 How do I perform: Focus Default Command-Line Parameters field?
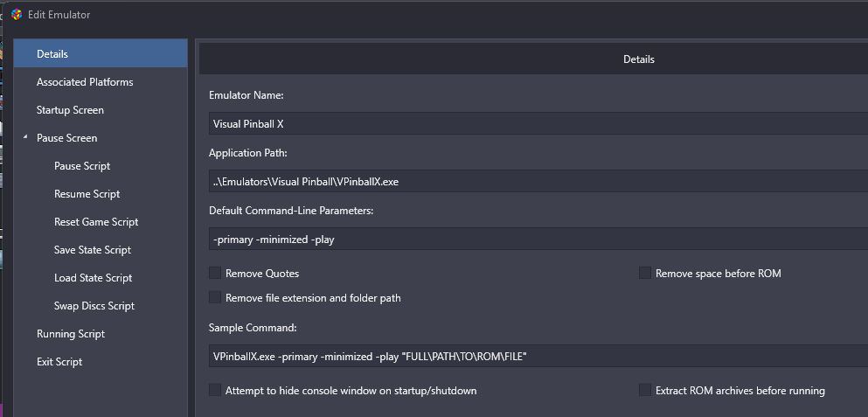pyautogui.click(x=538, y=240)
